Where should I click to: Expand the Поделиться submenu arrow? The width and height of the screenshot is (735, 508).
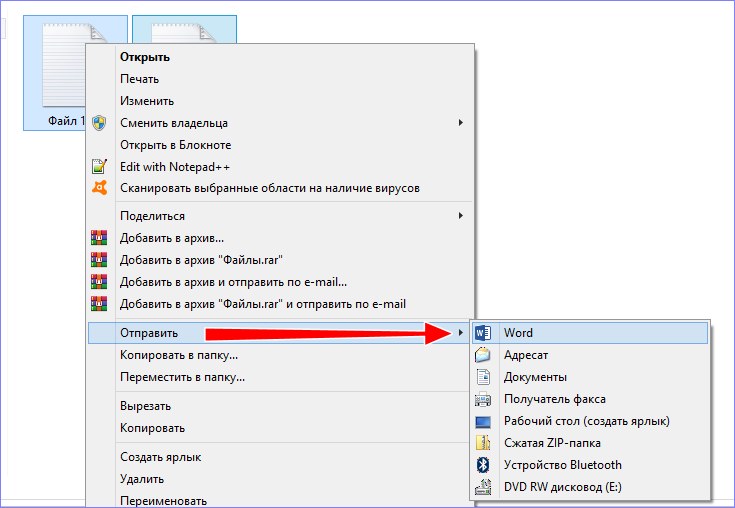point(461,216)
